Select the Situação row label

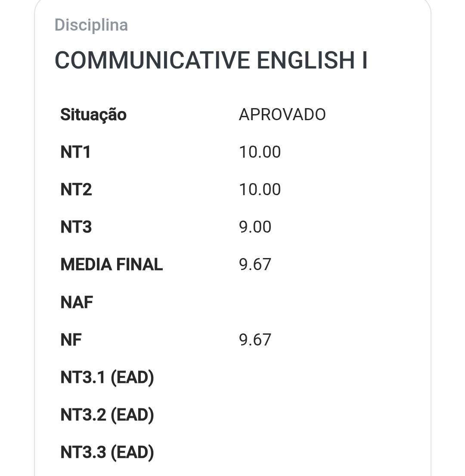tap(93, 115)
